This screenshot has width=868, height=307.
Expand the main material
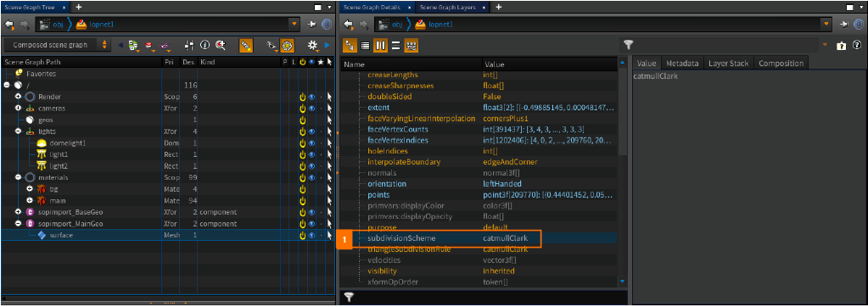(30, 200)
